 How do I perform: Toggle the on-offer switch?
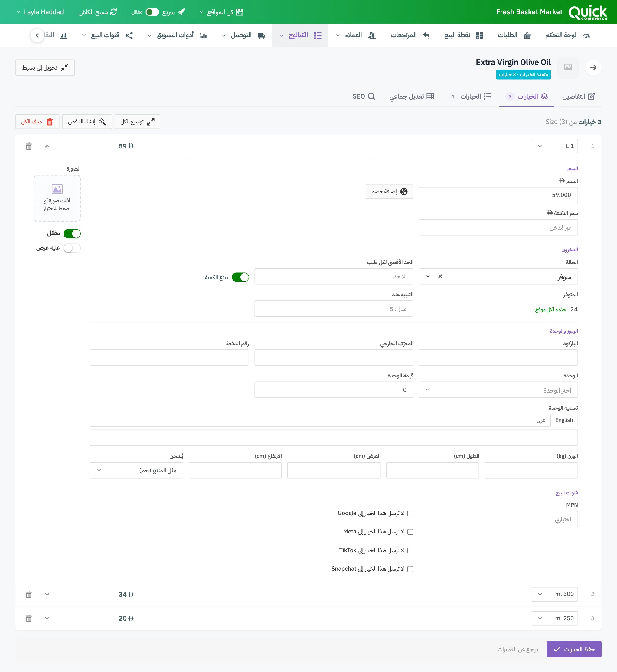click(x=72, y=248)
